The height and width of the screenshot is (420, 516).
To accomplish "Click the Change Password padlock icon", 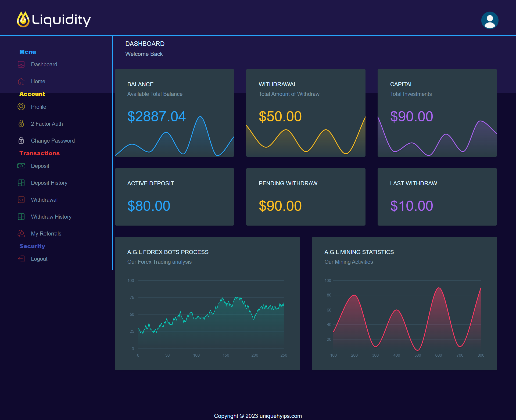I will (21, 141).
